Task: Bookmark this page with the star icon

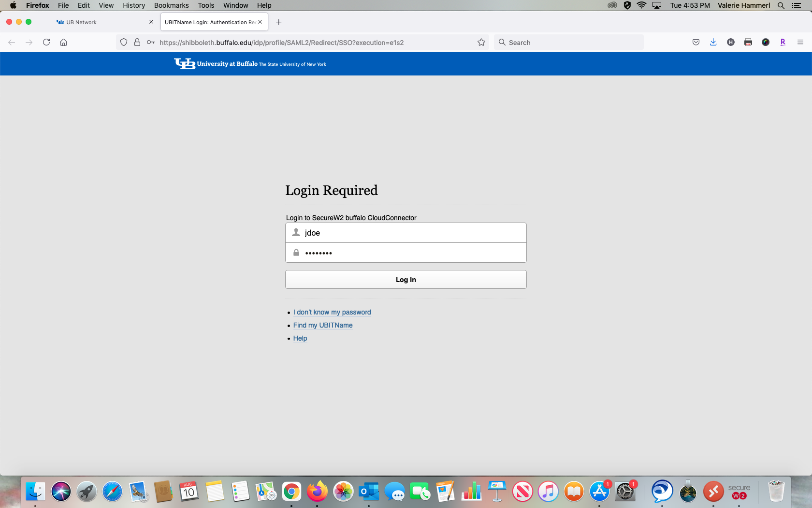Action: (481, 42)
